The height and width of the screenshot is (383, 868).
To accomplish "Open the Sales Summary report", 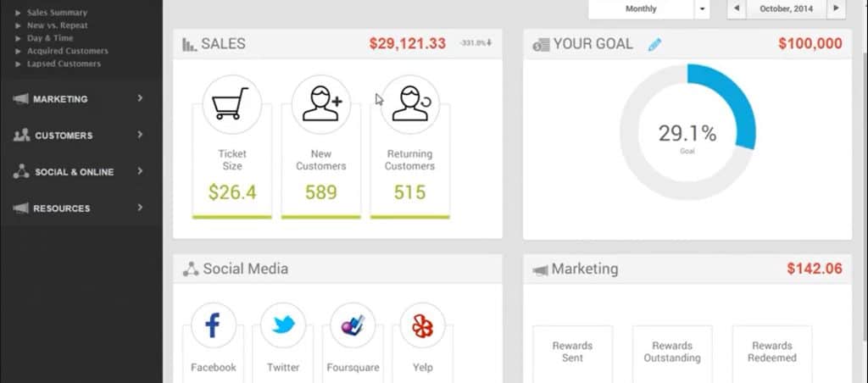I will 57,12.
